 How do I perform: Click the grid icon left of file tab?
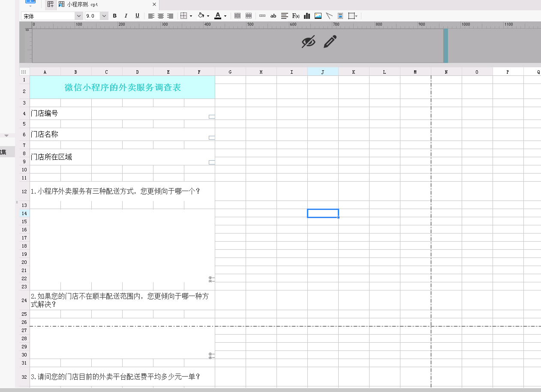51,4
